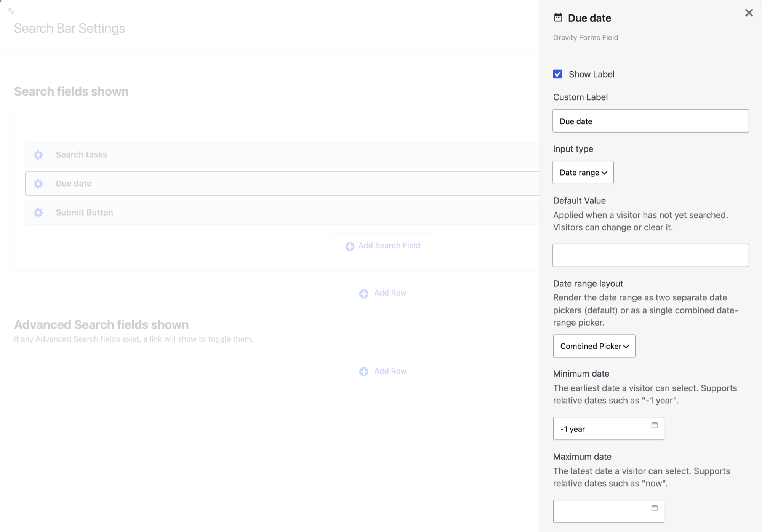Image resolution: width=762 pixels, height=532 pixels.
Task: Click the Show Label text
Action: [591, 74]
